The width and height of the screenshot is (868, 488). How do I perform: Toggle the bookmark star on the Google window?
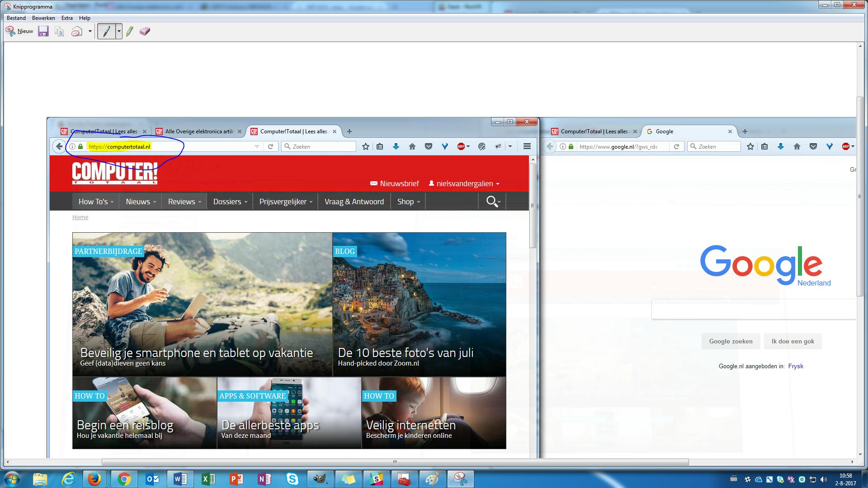pyautogui.click(x=750, y=146)
